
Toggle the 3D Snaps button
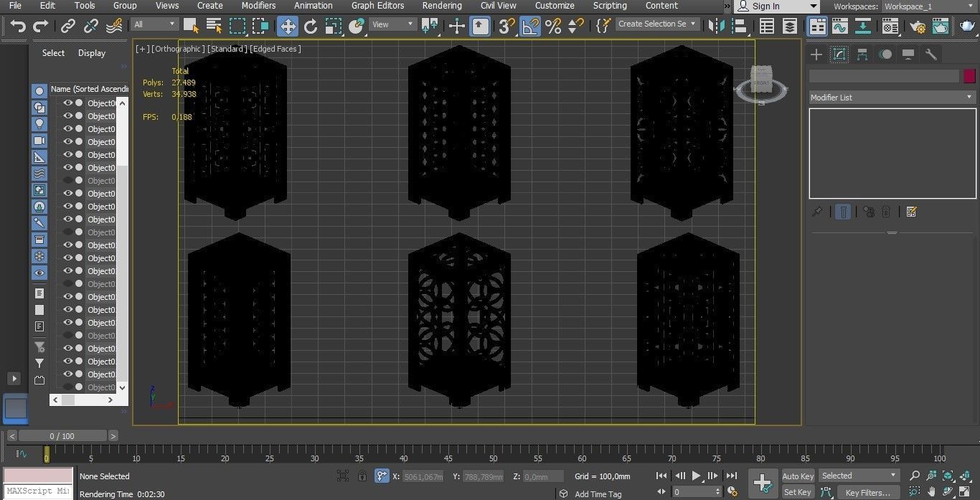point(507,27)
